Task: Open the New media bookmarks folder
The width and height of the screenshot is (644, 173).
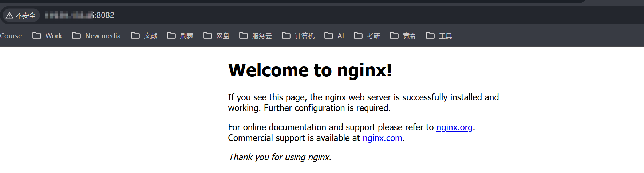Action: point(96,36)
